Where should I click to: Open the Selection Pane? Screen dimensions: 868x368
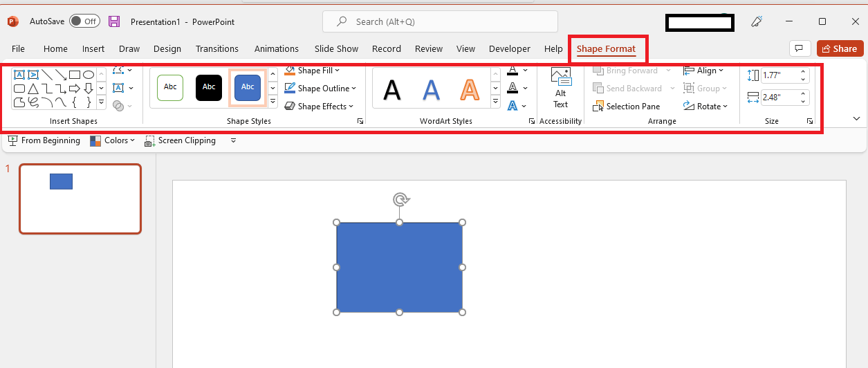(x=627, y=107)
